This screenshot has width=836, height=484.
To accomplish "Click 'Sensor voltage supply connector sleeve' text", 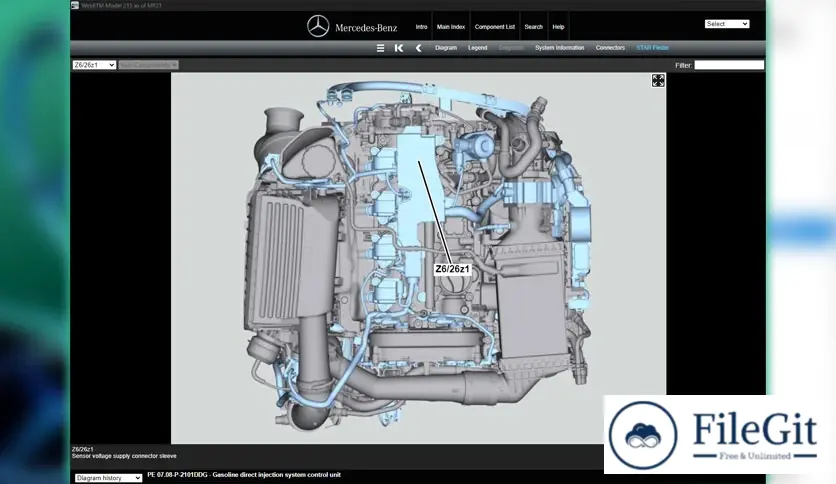I will click(x=124, y=456).
